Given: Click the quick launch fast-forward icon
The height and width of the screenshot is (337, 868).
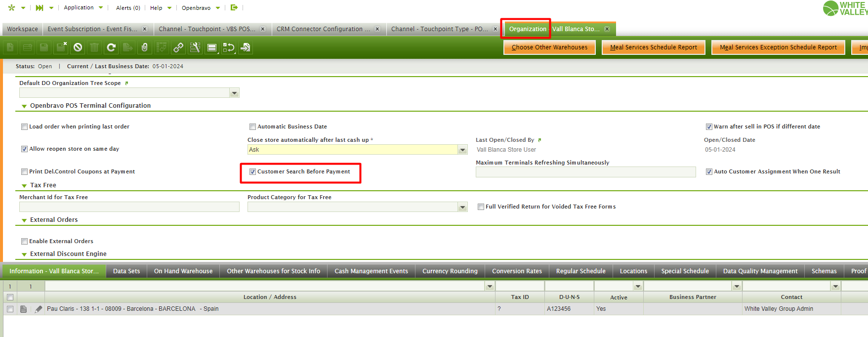Looking at the screenshot, I should click(x=40, y=7).
